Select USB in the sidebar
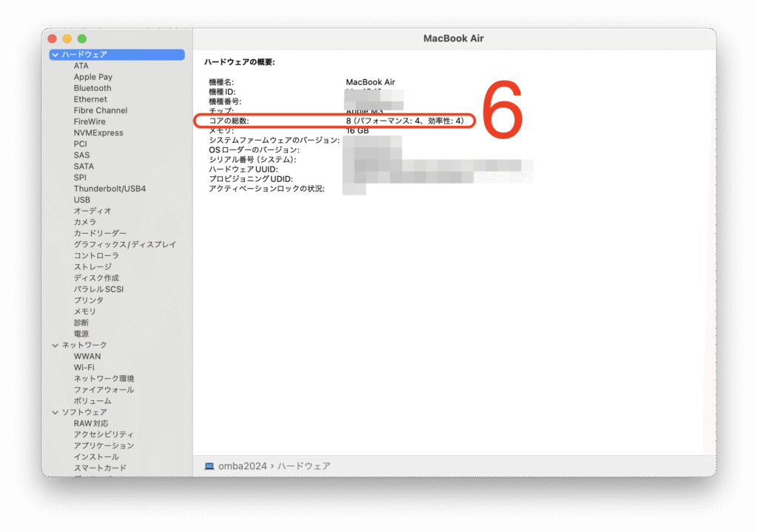758x532 pixels. point(81,200)
